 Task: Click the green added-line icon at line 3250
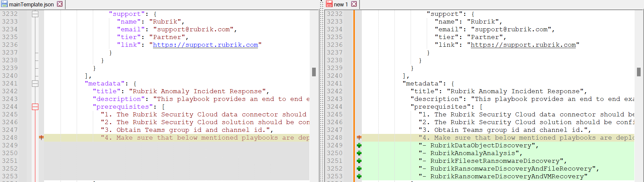(359, 153)
